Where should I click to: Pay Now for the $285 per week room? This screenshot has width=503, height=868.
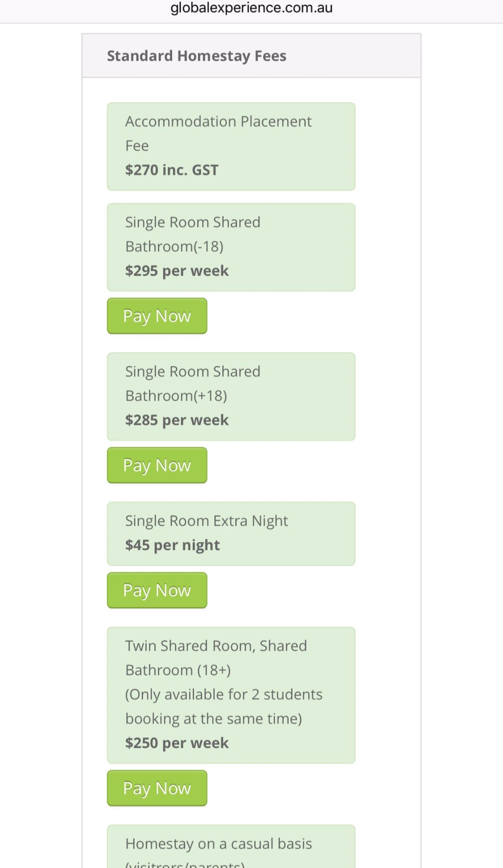coord(157,465)
